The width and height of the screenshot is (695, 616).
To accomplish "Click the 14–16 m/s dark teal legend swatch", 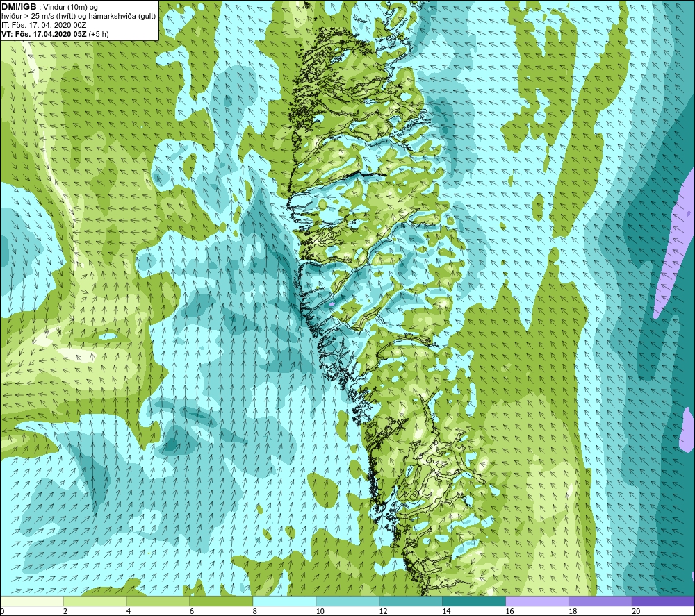I will (474, 601).
